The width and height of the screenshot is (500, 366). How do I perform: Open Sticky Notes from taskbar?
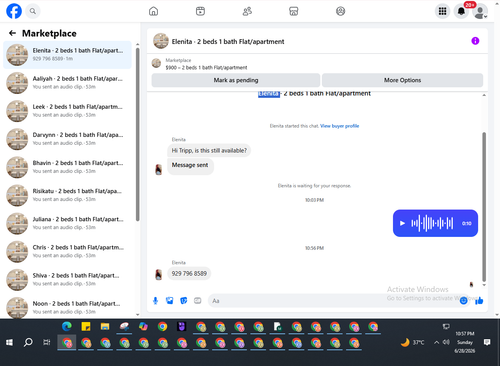86,327
